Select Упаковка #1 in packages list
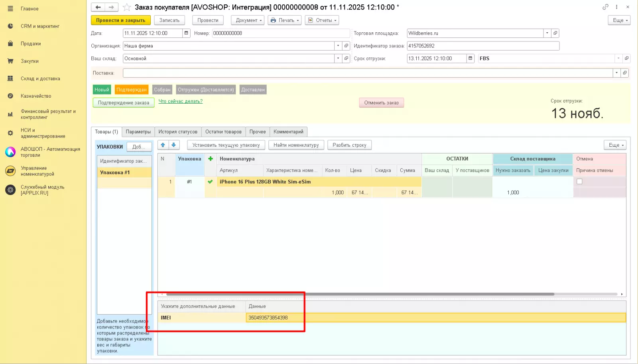 (x=124, y=173)
